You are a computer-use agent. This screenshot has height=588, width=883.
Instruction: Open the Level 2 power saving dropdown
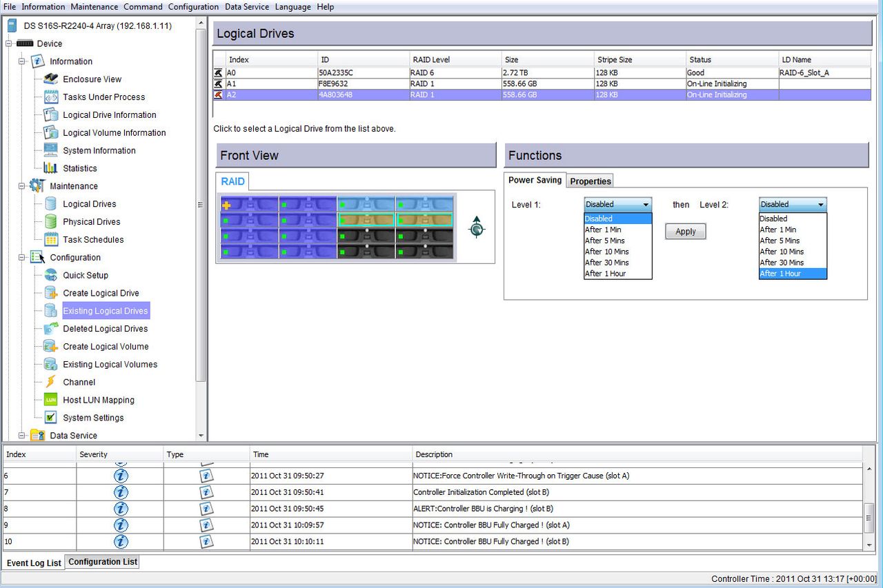793,204
